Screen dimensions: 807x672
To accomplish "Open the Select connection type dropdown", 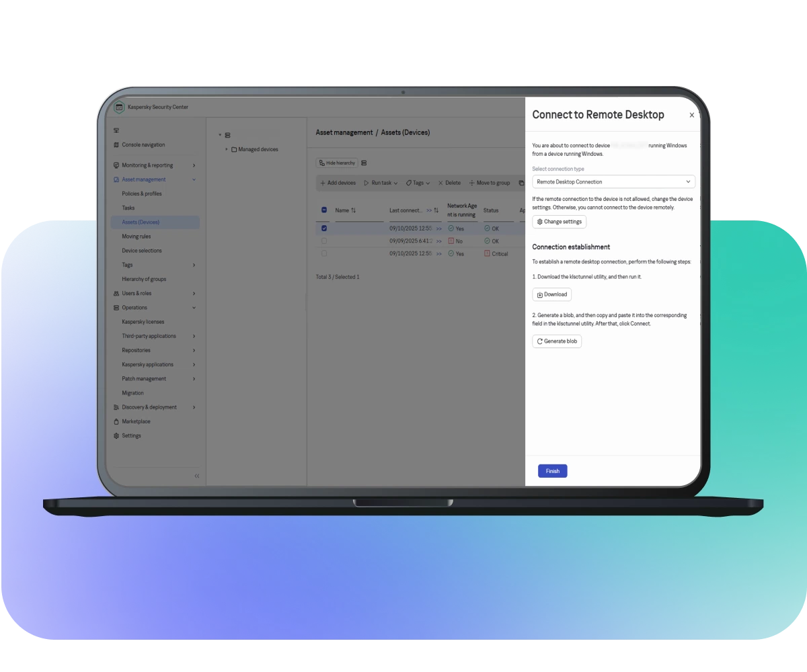I will [613, 181].
